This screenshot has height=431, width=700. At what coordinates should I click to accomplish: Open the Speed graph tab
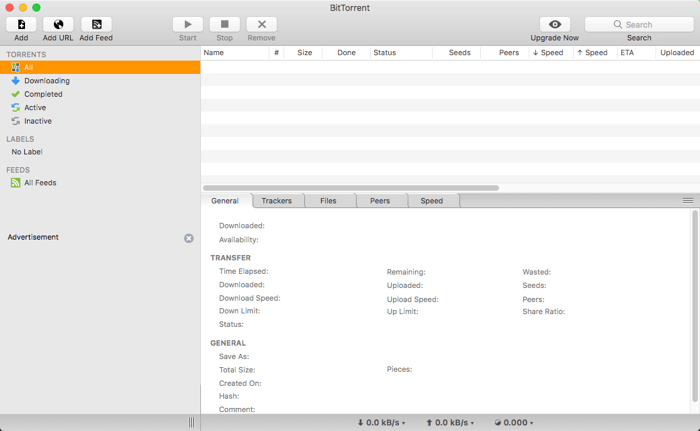point(432,201)
